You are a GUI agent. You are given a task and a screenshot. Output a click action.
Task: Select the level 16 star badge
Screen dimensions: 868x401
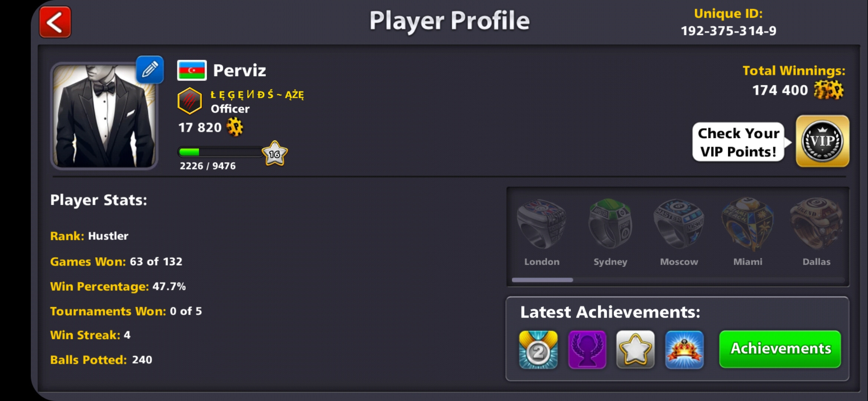click(x=274, y=153)
